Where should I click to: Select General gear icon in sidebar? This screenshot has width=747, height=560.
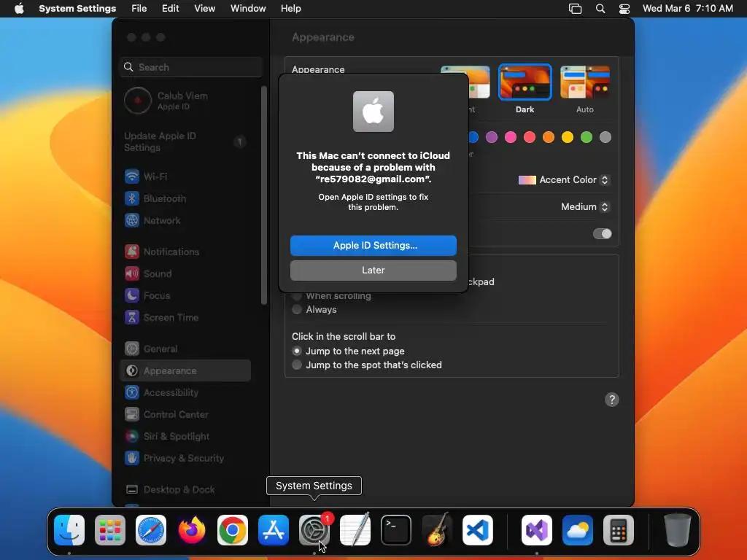pos(132,349)
